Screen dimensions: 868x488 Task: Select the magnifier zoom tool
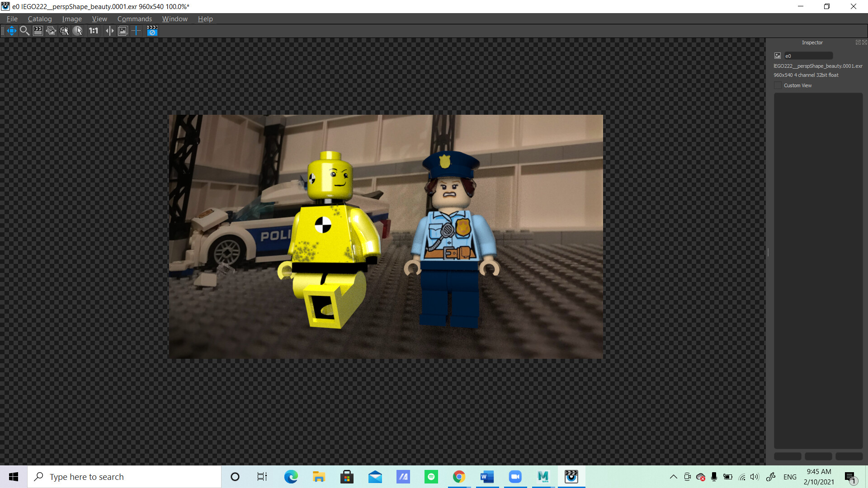[x=24, y=31]
